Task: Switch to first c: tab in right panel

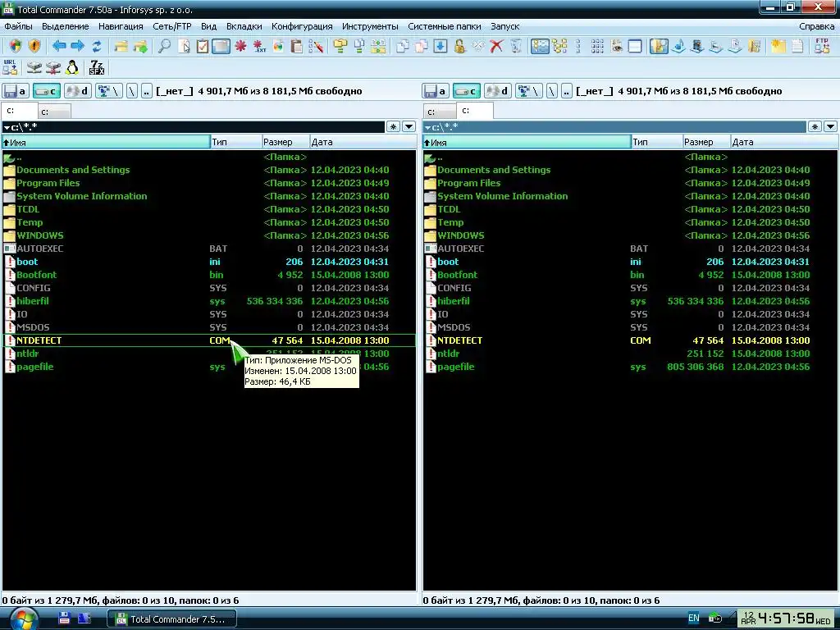Action: pyautogui.click(x=440, y=112)
